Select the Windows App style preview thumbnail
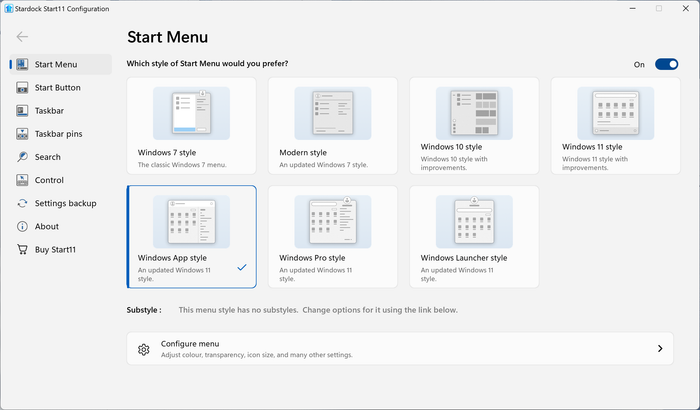 click(x=192, y=222)
